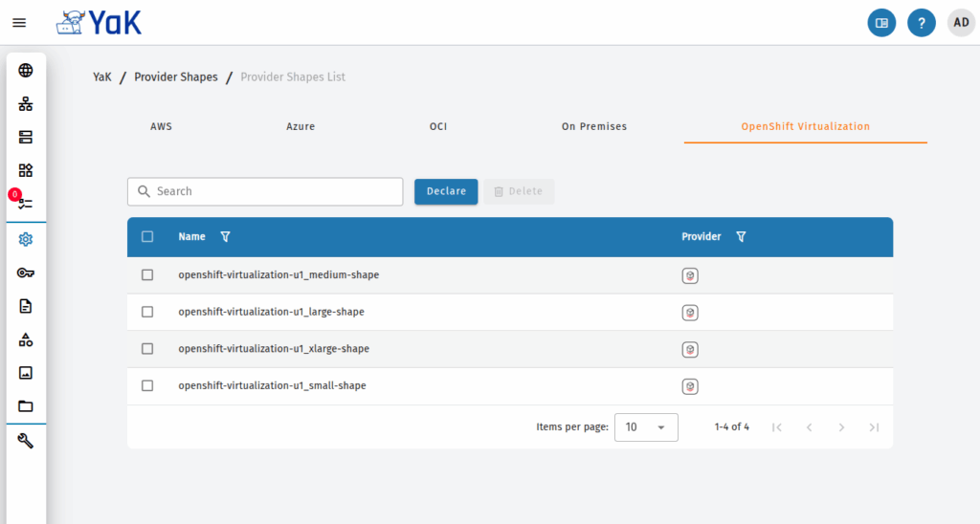The height and width of the screenshot is (524, 980).
Task: Open the wrench tools sidebar icon
Action: 26,441
